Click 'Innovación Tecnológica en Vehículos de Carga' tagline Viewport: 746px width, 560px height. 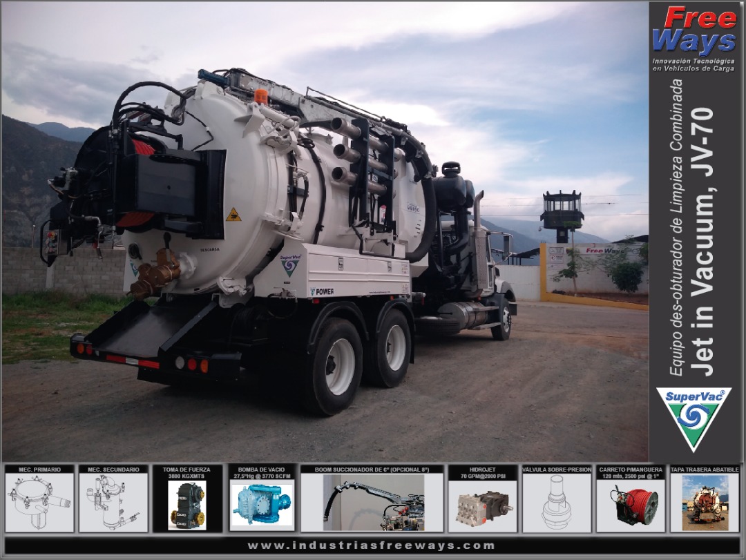tap(694, 65)
